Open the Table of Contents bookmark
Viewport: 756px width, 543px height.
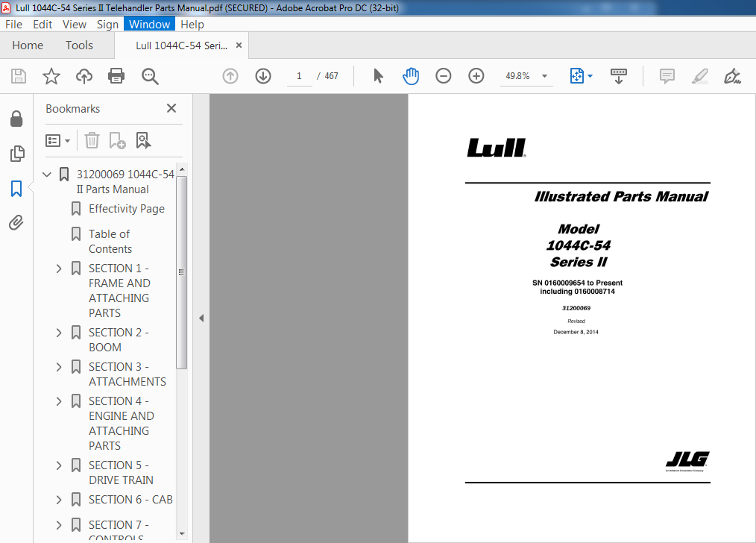[110, 242]
